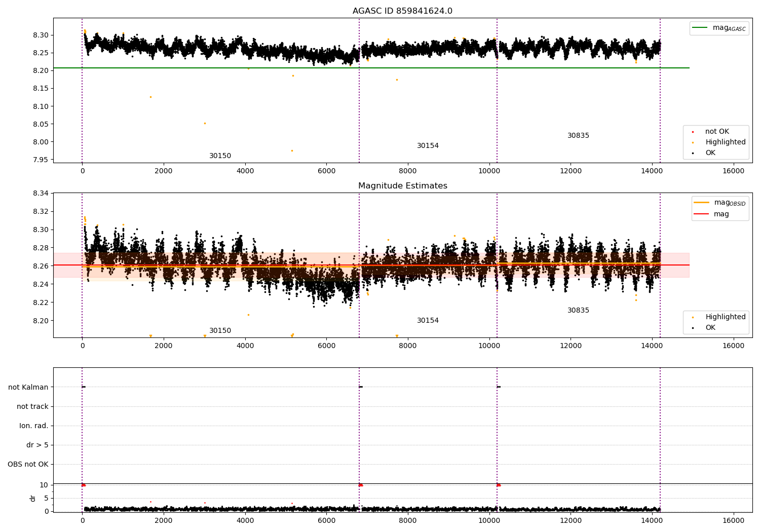Viewport: 760px width, 532px height.
Task: Click the 7.95 y-axis tick label
Action: [41, 160]
